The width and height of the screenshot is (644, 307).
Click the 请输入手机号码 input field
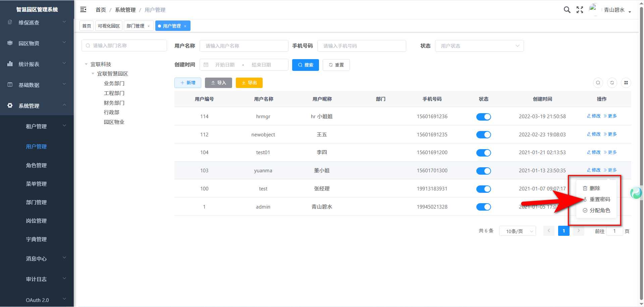[361, 46]
